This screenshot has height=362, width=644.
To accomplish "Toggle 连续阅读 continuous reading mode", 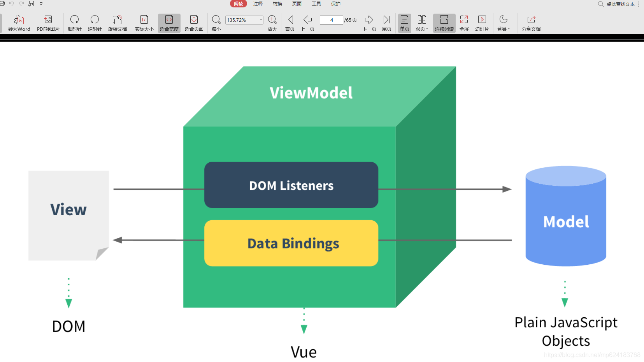I will click(x=444, y=23).
